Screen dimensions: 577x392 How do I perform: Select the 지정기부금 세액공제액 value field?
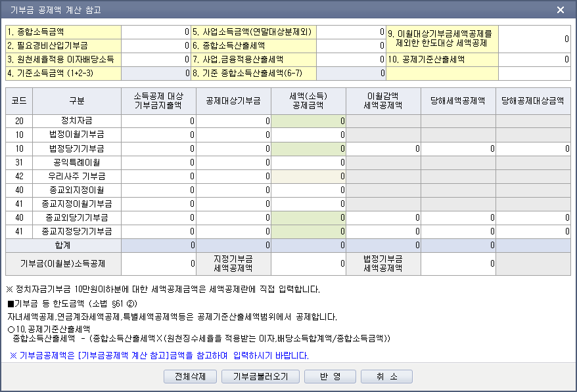click(308, 263)
